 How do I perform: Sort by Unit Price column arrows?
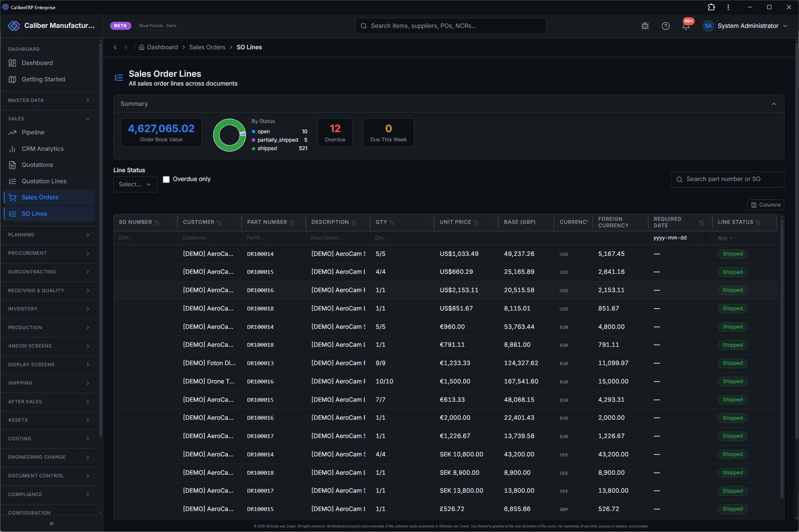click(x=476, y=222)
